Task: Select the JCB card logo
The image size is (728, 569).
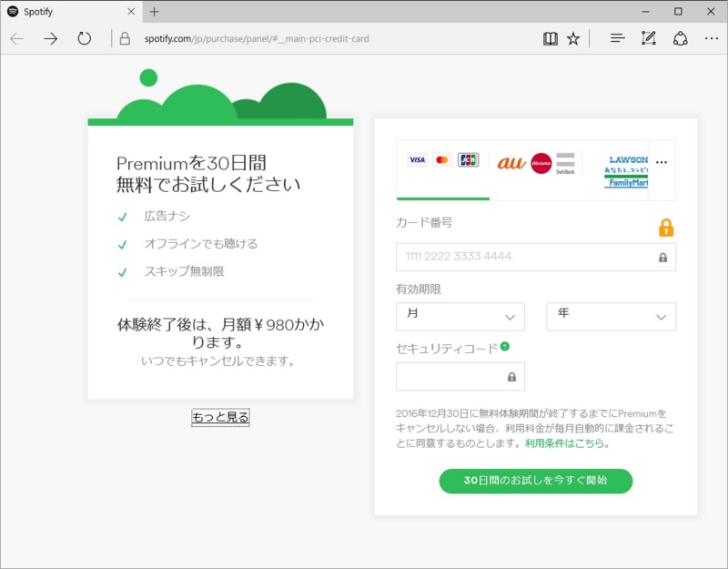Action: (468, 160)
